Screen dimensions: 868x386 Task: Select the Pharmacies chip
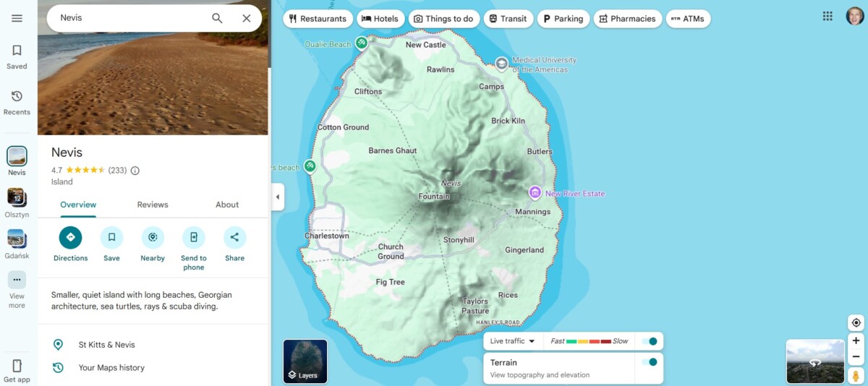click(x=628, y=19)
